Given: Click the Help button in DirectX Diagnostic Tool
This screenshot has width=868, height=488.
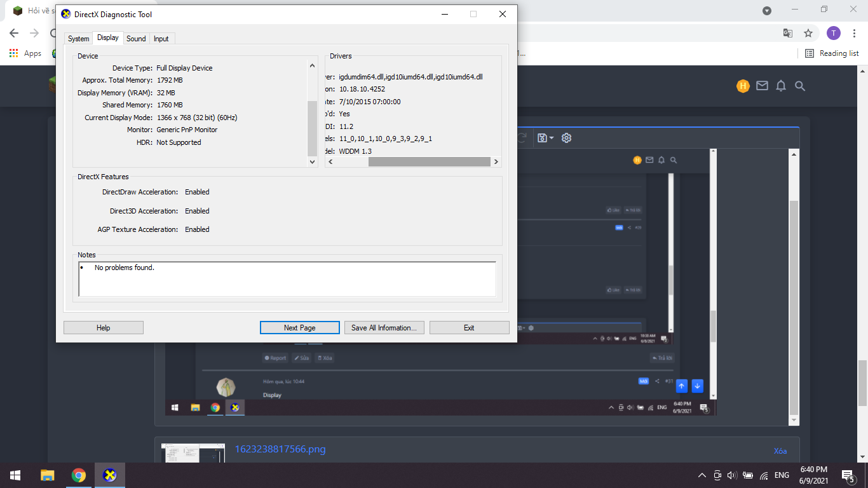Looking at the screenshot, I should click(x=104, y=328).
